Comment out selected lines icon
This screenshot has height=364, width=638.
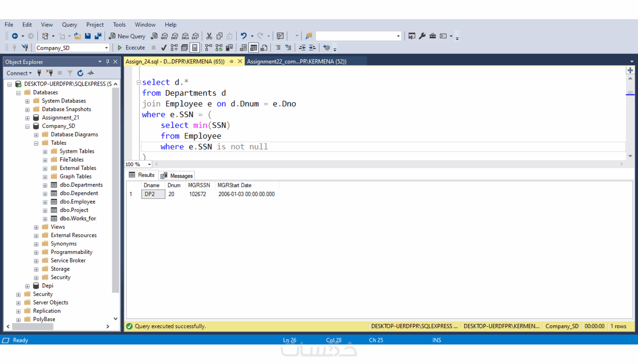pyautogui.click(x=278, y=48)
